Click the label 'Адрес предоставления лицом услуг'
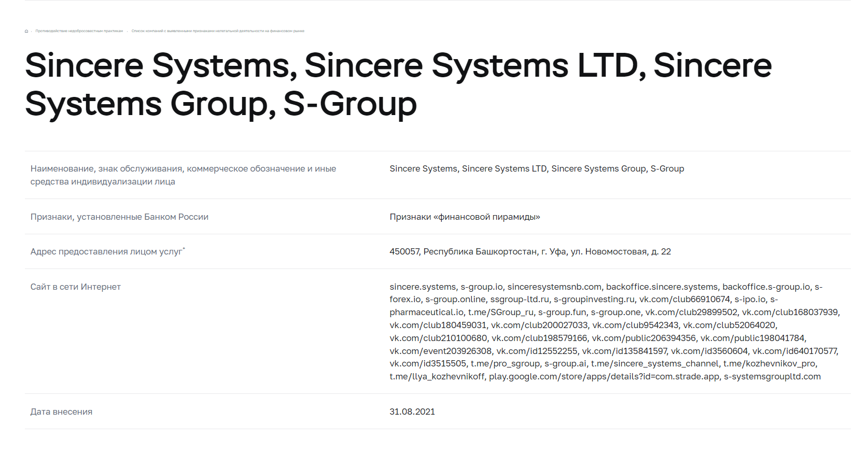 coord(107,251)
